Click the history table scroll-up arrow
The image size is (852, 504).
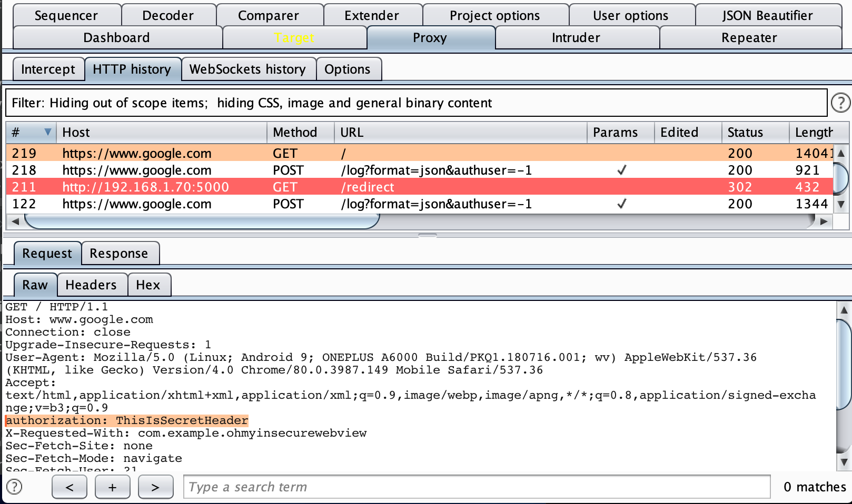click(841, 153)
